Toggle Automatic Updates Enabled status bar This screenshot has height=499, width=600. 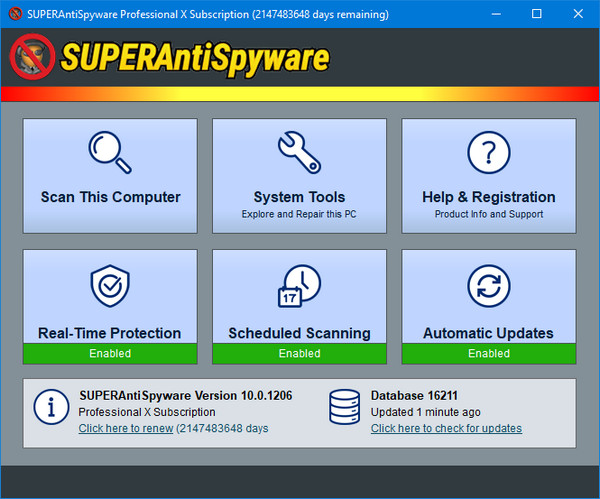(x=489, y=353)
